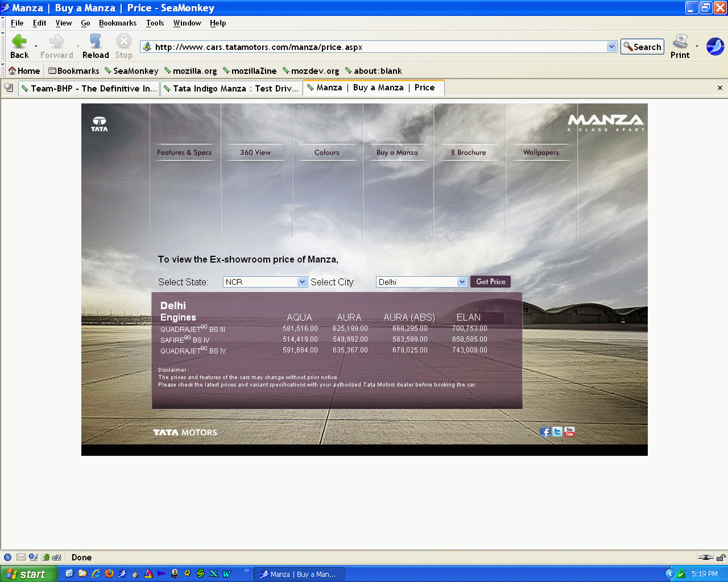This screenshot has height=582, width=728.
Task: Expand quick launch overflow chevron
Action: pos(246,570)
